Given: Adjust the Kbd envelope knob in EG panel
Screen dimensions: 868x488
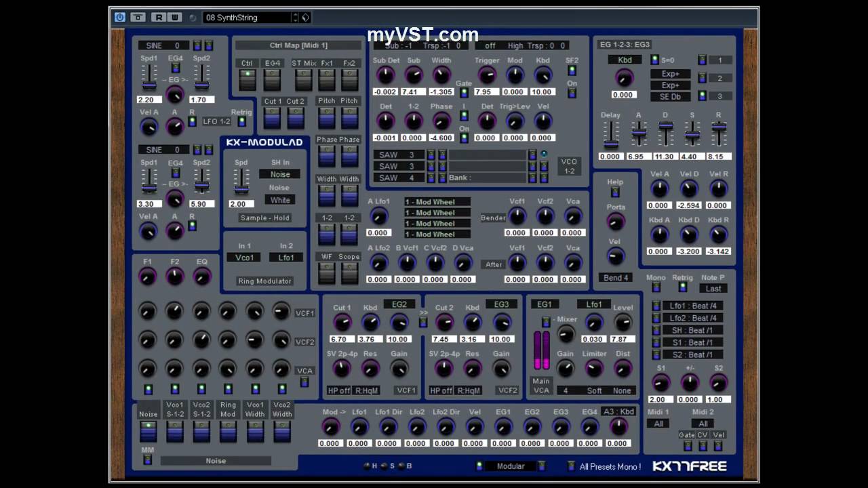Looking at the screenshot, I should [x=624, y=78].
